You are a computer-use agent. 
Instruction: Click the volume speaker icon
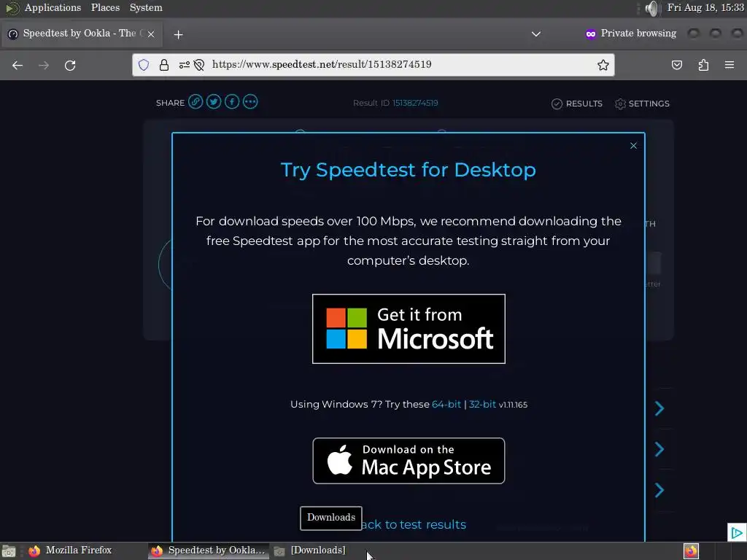[651, 8]
